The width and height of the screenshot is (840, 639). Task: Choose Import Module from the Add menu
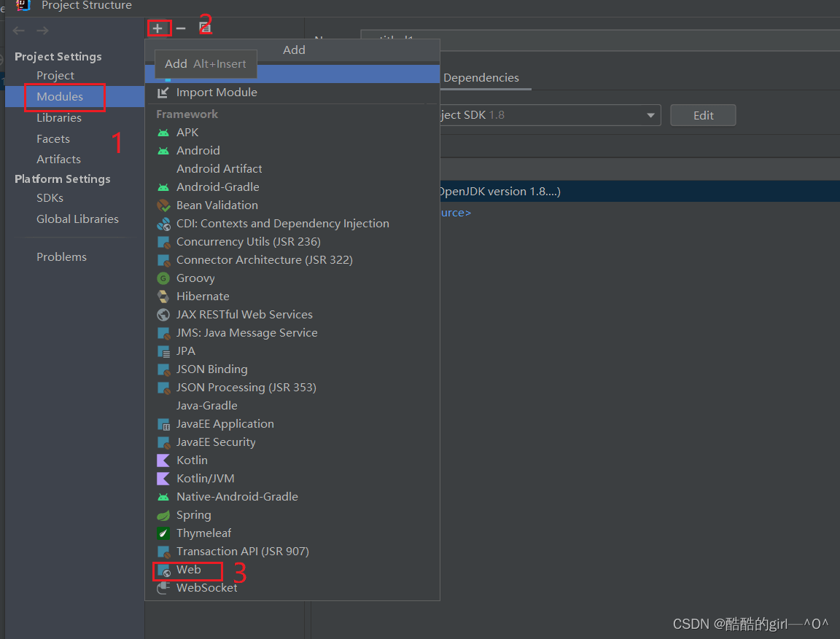coord(292,93)
